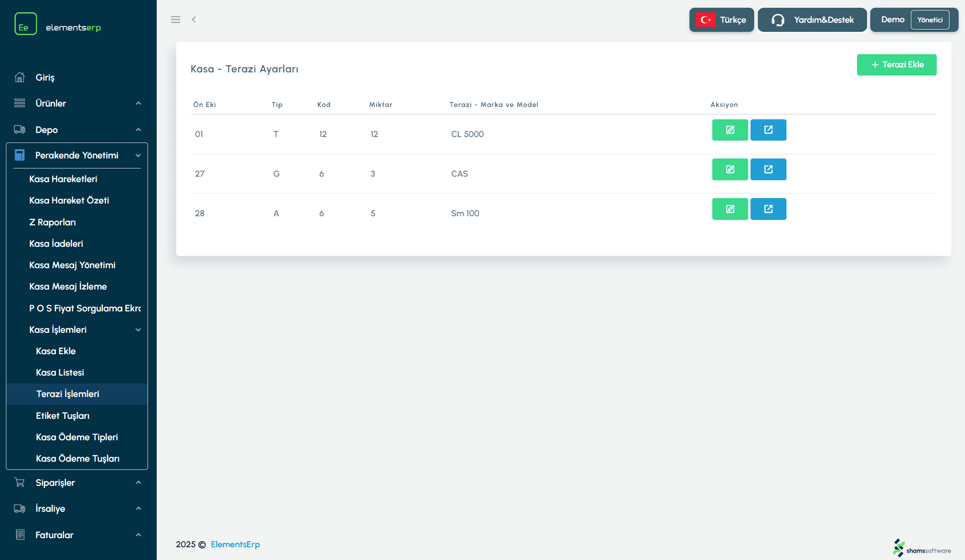Open Z Raporları menu item
The width and height of the screenshot is (965, 560).
[52, 222]
